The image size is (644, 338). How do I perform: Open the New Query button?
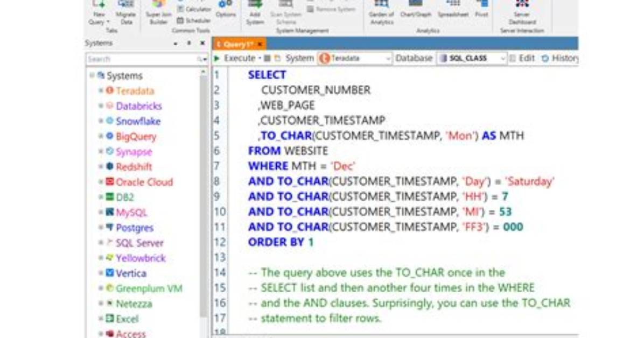(99, 12)
